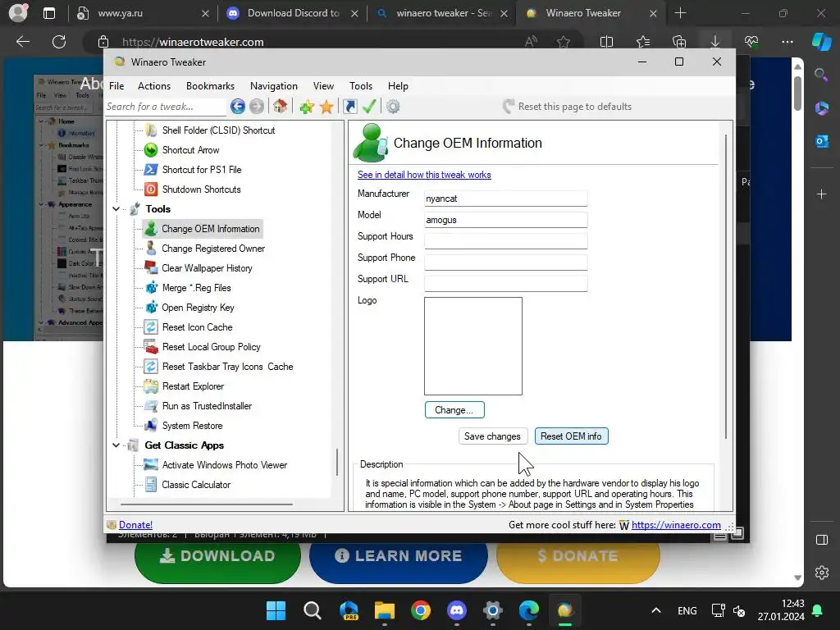Click blue LEARN MORE button on webpage
Screen dimensions: 840x630
[x=399, y=557]
